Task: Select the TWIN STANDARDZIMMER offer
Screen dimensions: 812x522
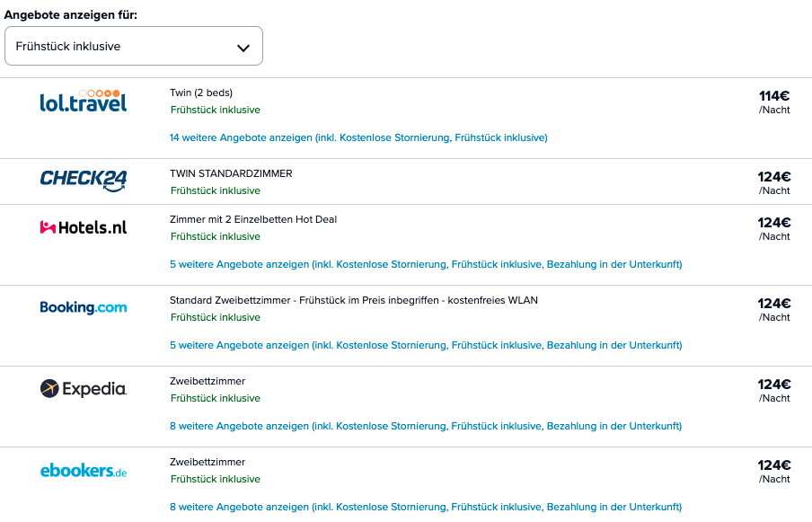Action: pos(231,173)
